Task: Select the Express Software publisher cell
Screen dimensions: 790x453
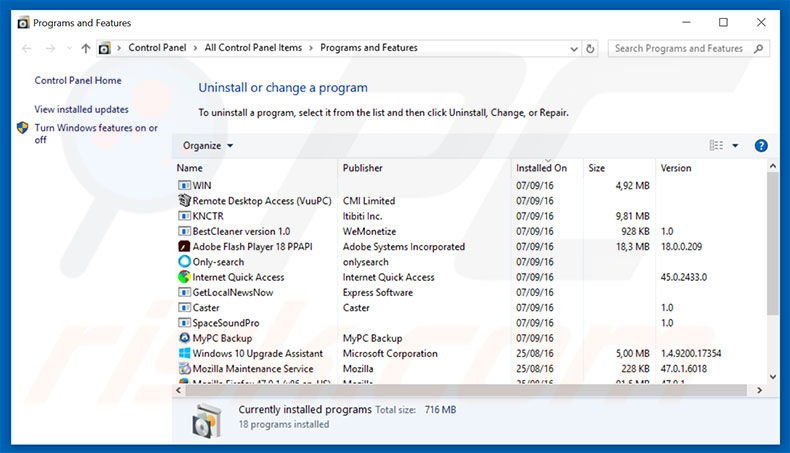Action: 378,292
